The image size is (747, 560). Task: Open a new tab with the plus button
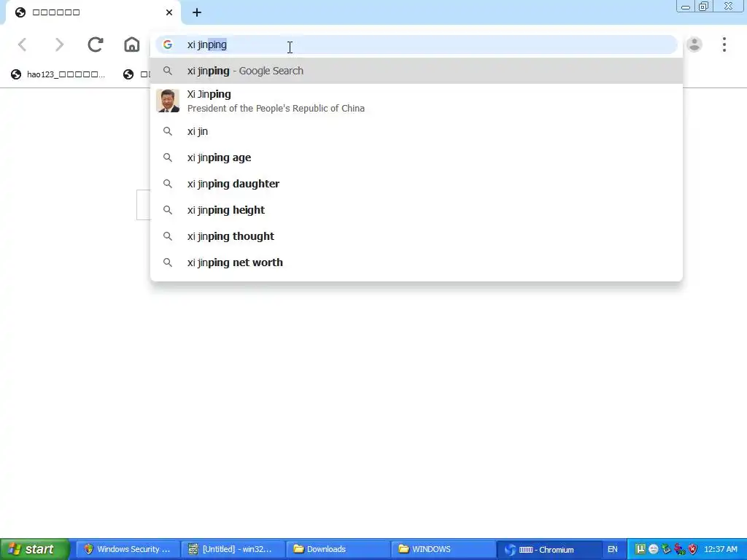pyautogui.click(x=197, y=13)
